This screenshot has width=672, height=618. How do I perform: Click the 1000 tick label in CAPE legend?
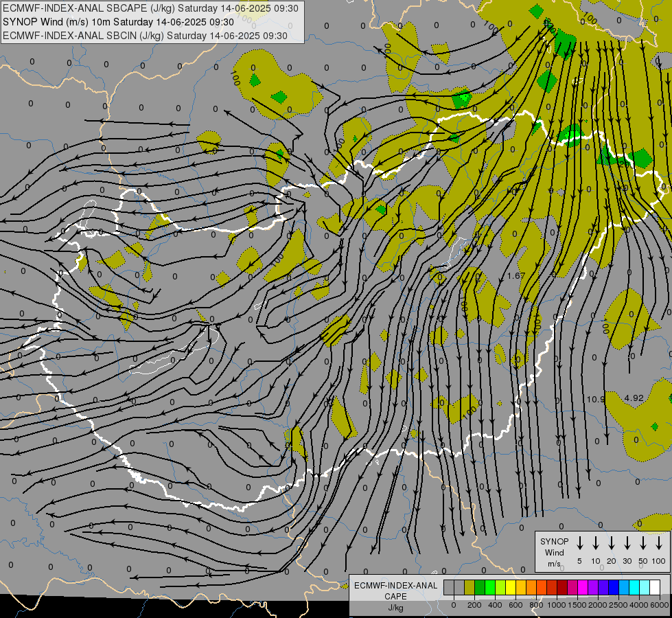point(557,605)
